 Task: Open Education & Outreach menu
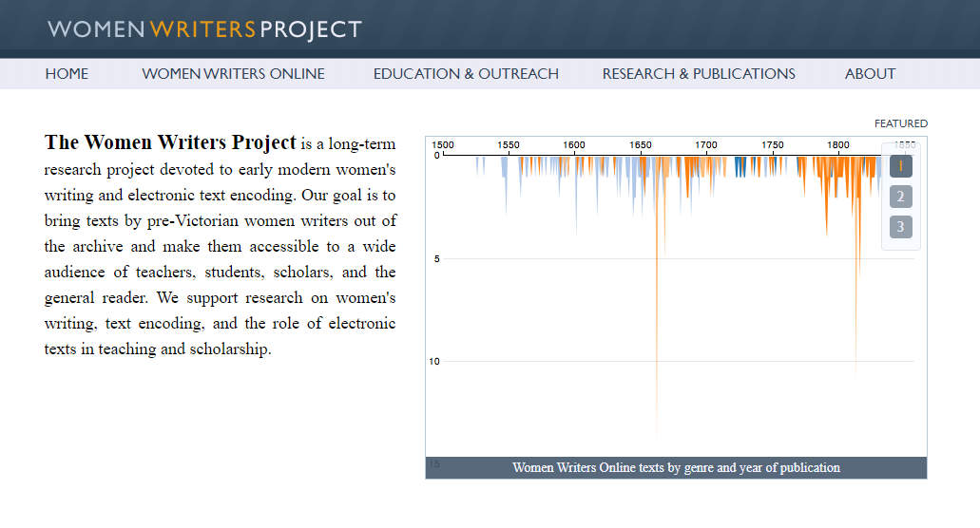click(x=466, y=74)
